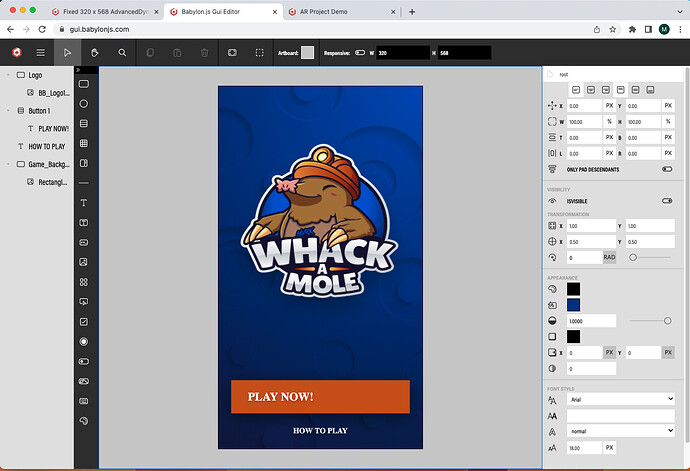The image size is (690, 471).
Task: Collapse the Logo tree node
Action: point(8,75)
